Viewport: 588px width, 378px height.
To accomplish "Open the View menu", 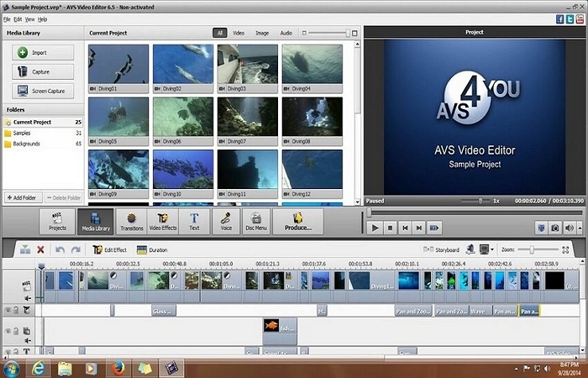I will (30, 19).
